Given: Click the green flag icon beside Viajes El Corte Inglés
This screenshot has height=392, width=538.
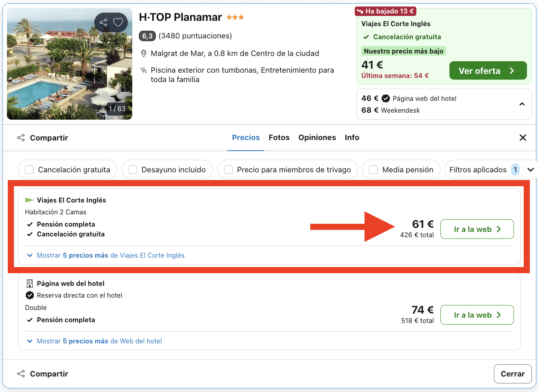Looking at the screenshot, I should (x=29, y=200).
